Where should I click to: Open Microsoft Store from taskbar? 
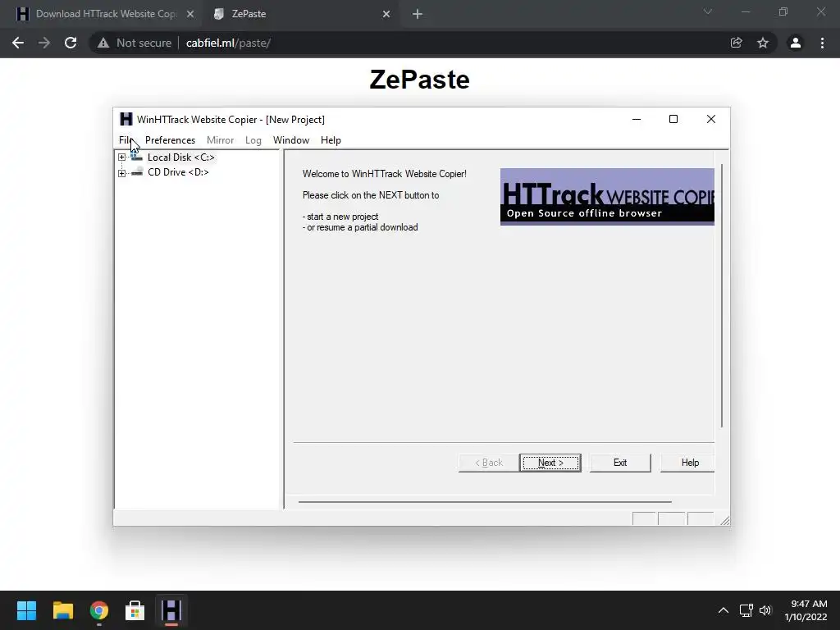(x=135, y=610)
